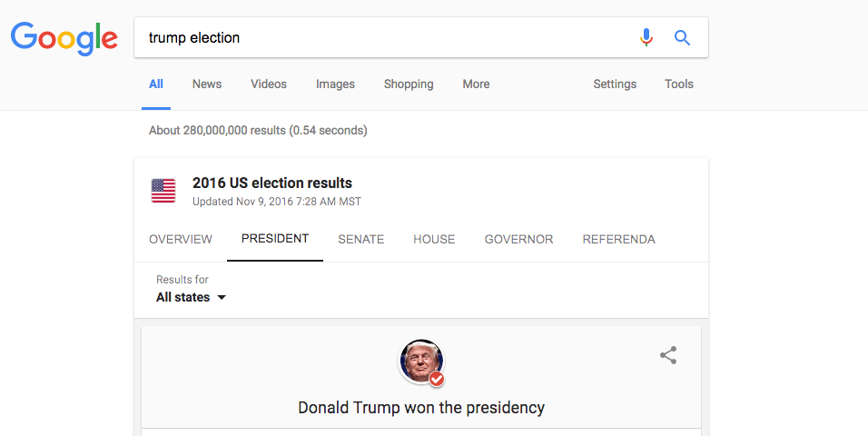
Task: Select the HOUSE election tab
Action: [x=434, y=239]
